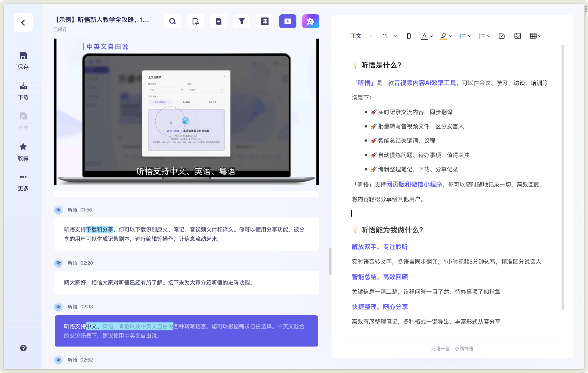Toggle the video player panel button

pos(288,21)
